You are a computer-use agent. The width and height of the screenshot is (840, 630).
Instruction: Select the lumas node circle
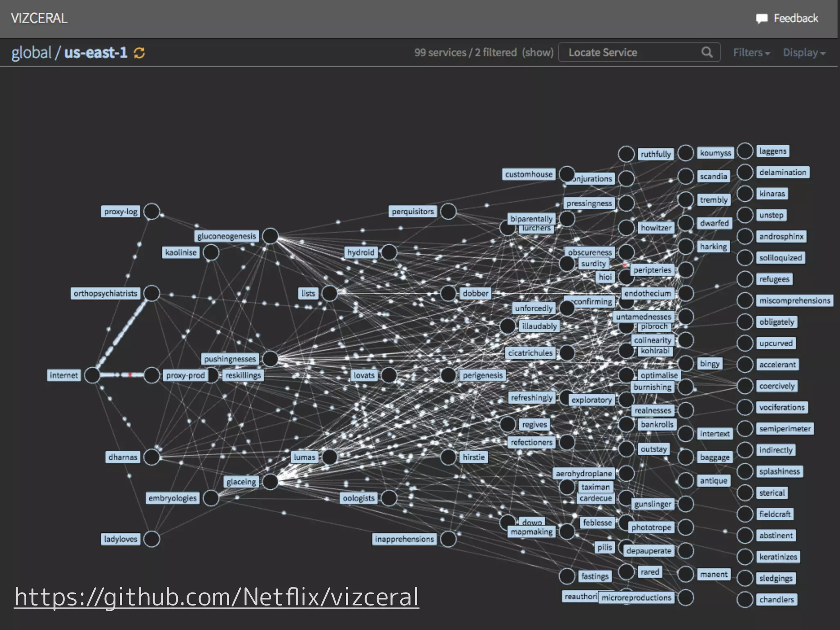pyautogui.click(x=329, y=457)
